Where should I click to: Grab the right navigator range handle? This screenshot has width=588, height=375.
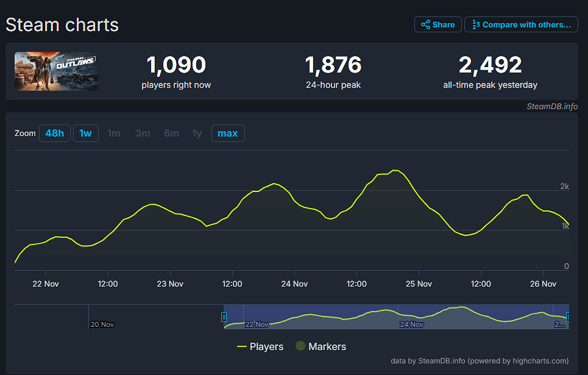click(x=568, y=316)
